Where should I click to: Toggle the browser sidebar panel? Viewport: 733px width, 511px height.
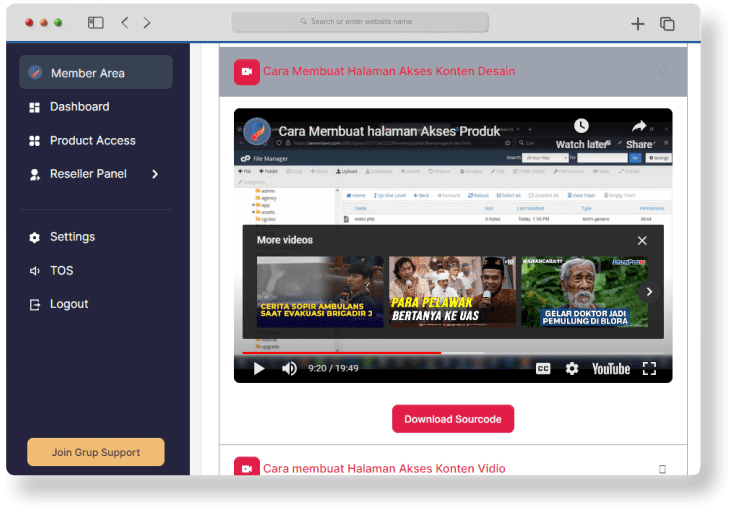pos(96,22)
